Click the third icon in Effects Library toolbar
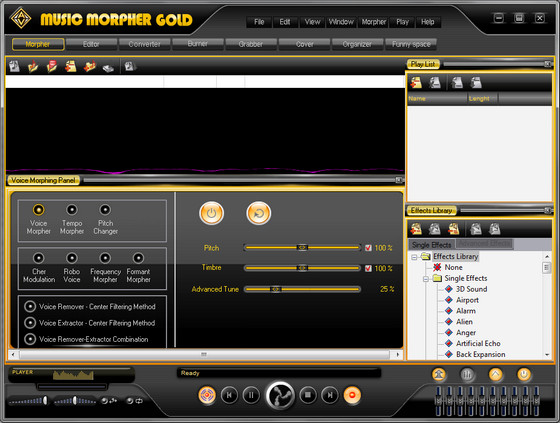Screen dimensions: 560x423 (454, 229)
